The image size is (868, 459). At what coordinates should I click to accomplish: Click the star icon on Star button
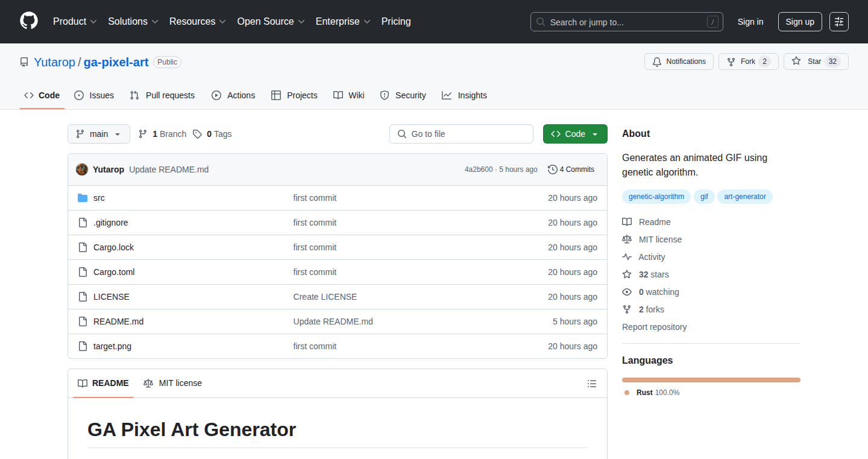796,62
